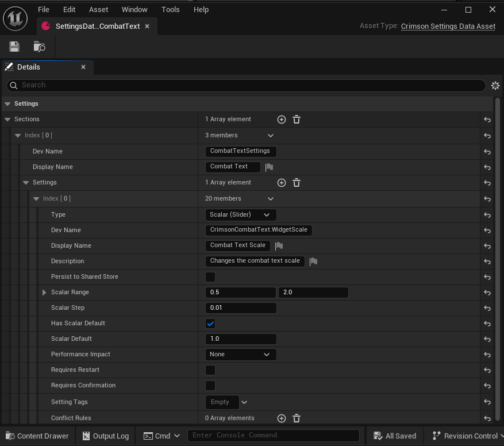Reset Performance Impact to default
The height and width of the screenshot is (446, 504).
click(487, 355)
